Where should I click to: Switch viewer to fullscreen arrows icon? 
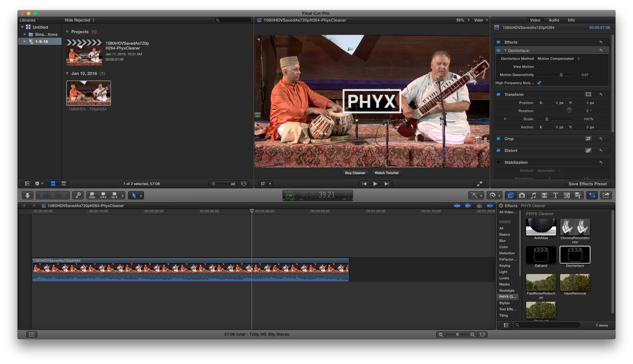coord(480,184)
